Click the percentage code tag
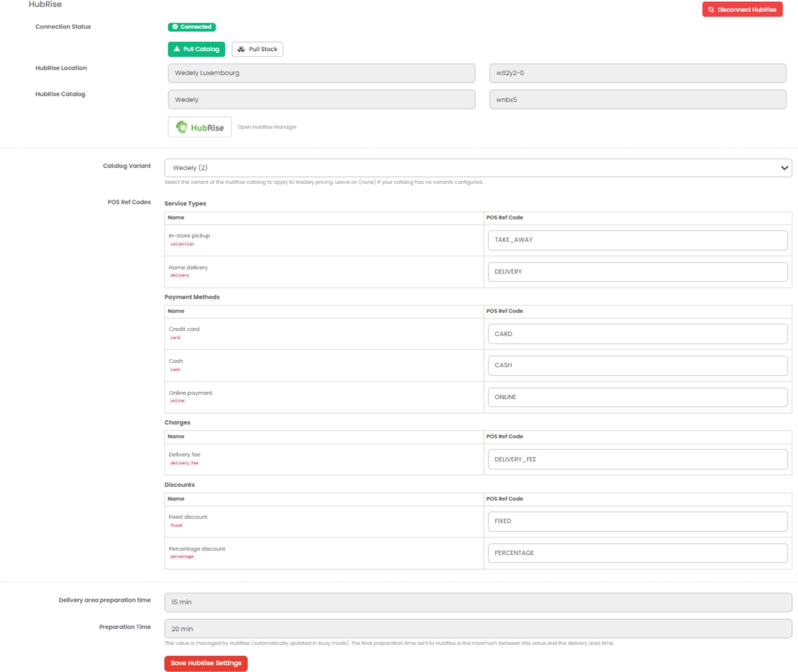Image resolution: width=798 pixels, height=672 pixels. click(182, 557)
